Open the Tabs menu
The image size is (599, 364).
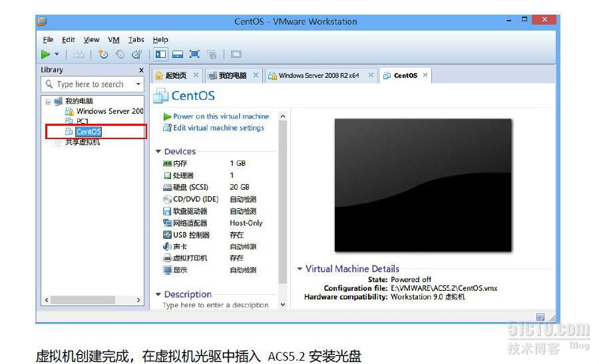136,39
